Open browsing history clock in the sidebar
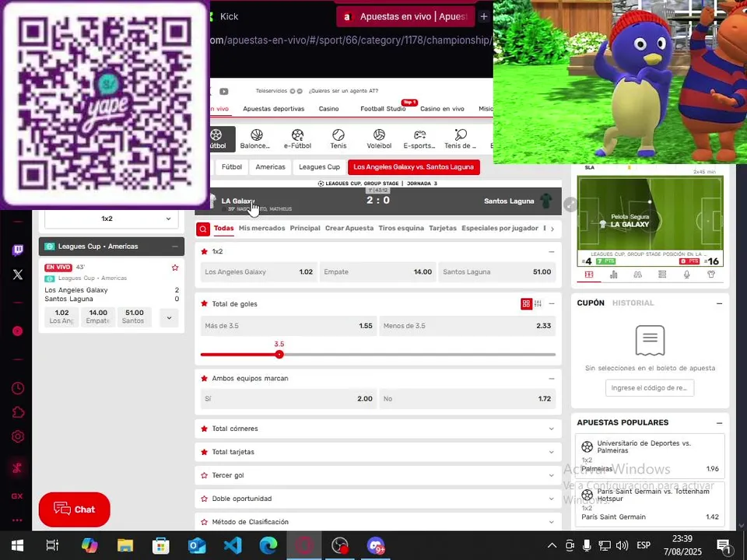This screenshot has height=560, width=747. 18,388
